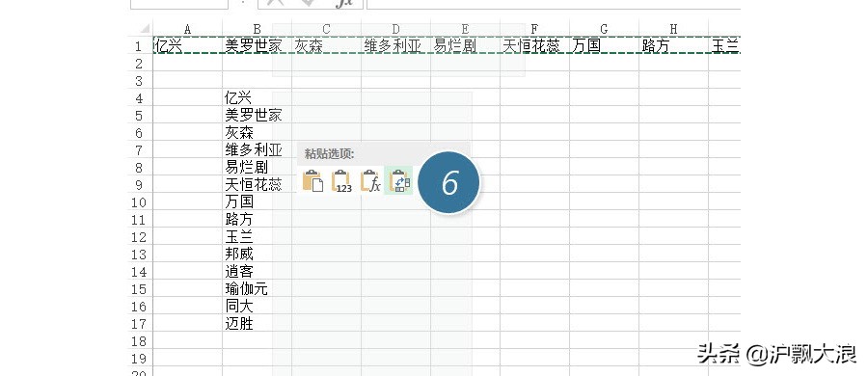This screenshot has width=868, height=376.
Task: Click cell B4 containing 亿兴
Action: click(257, 98)
